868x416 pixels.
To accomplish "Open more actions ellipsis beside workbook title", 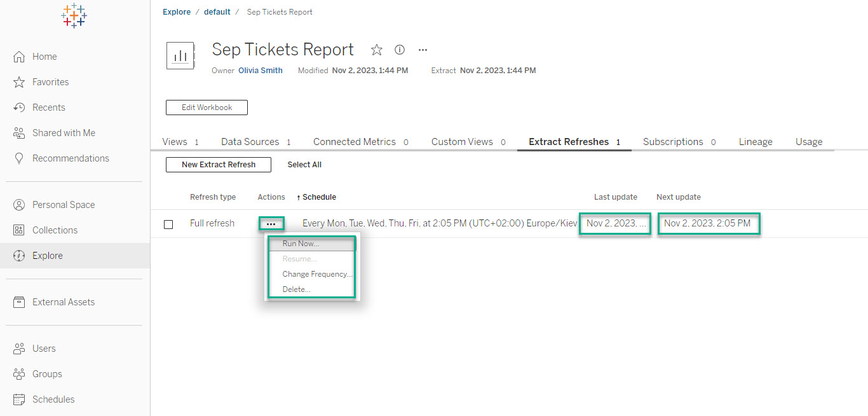I will click(423, 50).
